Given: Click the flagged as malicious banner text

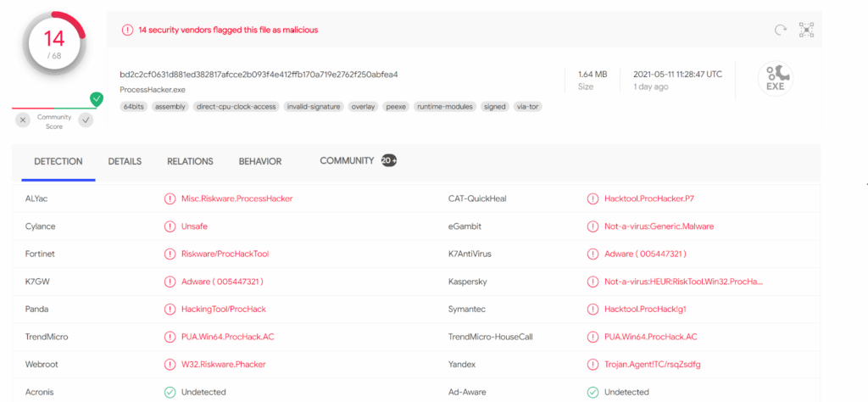Looking at the screenshot, I should click(228, 30).
